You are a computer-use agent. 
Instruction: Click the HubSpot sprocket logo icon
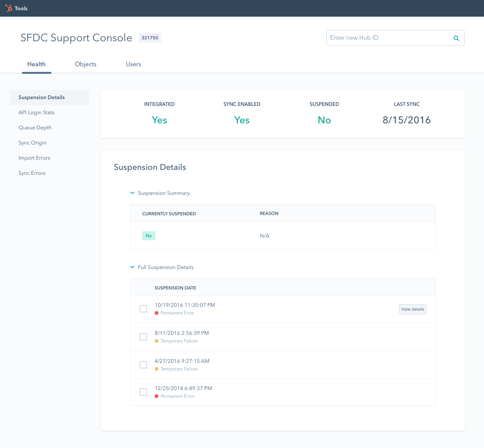[x=8, y=8]
